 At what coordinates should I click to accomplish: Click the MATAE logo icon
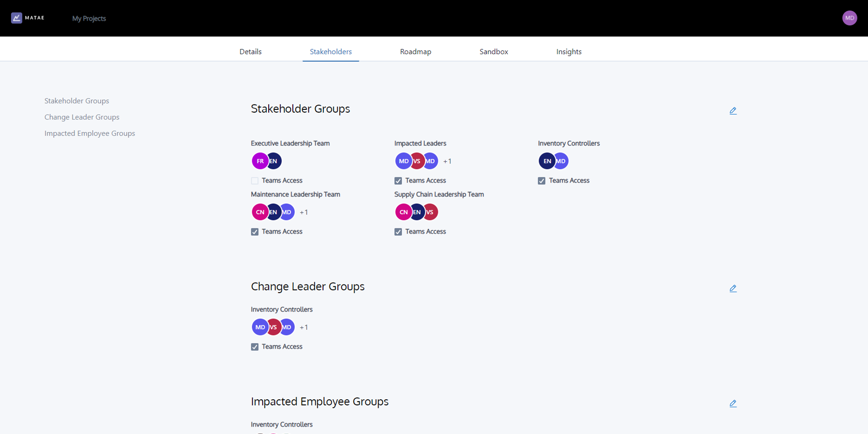pos(16,18)
